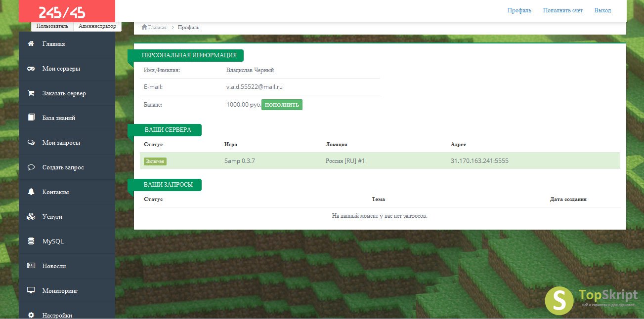Open Настройки in sidebar
The image size is (644, 319).
pos(67,311)
